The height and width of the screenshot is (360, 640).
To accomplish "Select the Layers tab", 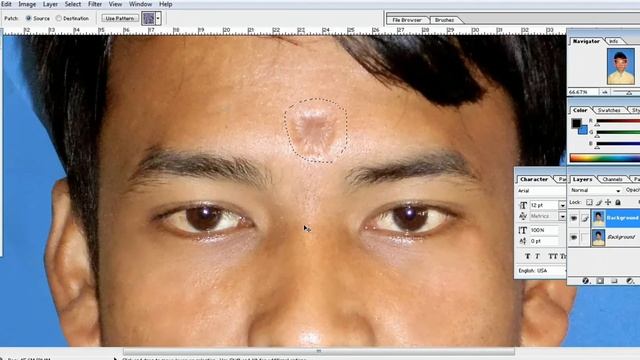I will 582,179.
